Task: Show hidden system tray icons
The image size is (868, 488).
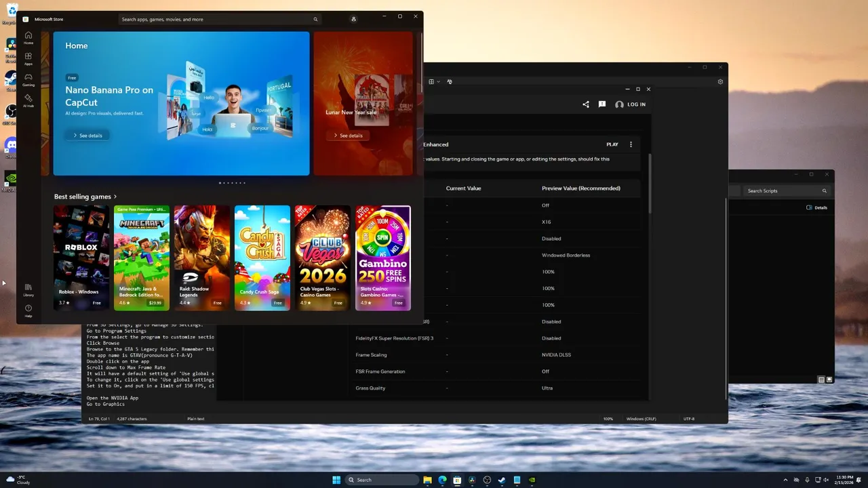Action: tap(785, 480)
